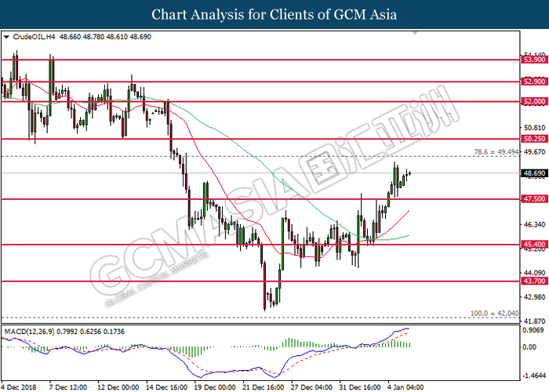This screenshot has height=392, width=549.
Task: Click the 43.700 support price label
Action: 534,281
